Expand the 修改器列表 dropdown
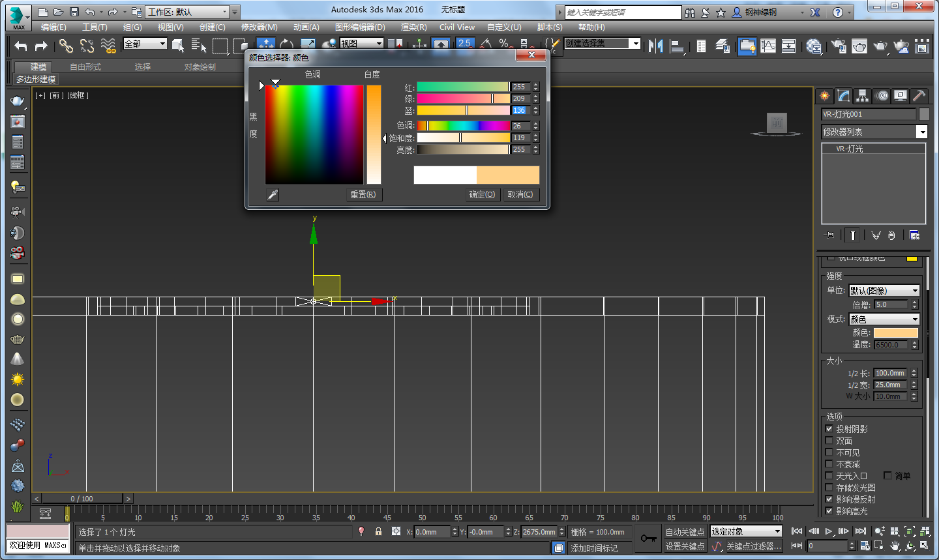Image resolution: width=939 pixels, height=560 pixels. (874, 132)
